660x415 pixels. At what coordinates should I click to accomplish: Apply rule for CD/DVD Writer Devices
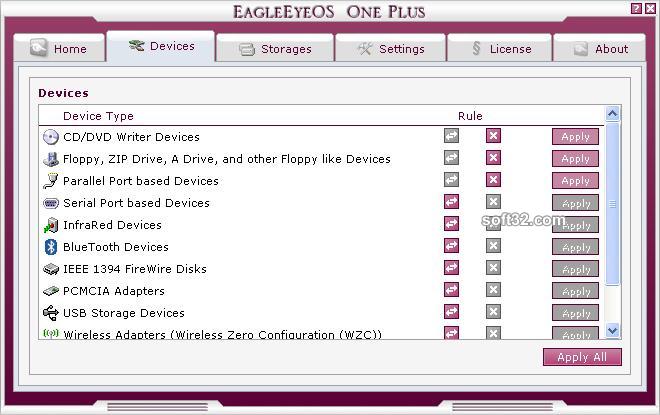pos(575,137)
